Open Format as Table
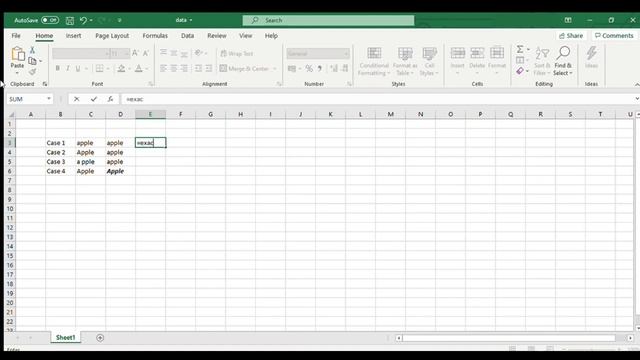This screenshot has width=640, height=360. pyautogui.click(x=405, y=61)
